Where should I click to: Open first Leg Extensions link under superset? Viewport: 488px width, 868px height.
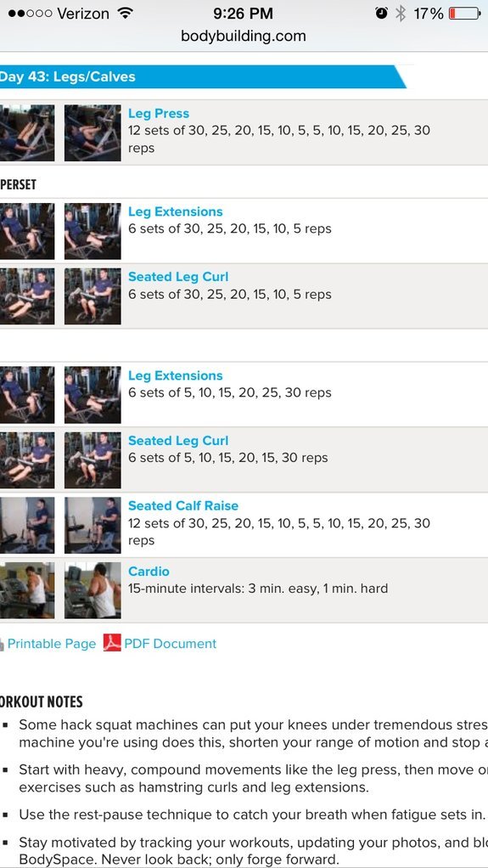point(176,211)
